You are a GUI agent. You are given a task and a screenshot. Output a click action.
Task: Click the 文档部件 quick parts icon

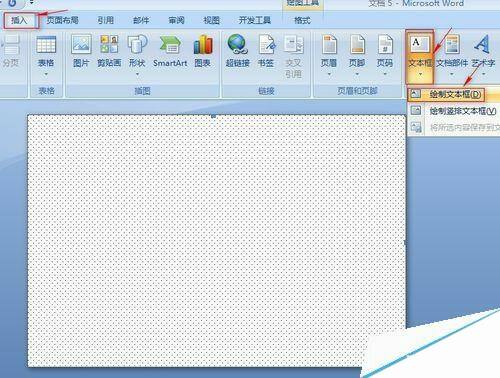(452, 44)
